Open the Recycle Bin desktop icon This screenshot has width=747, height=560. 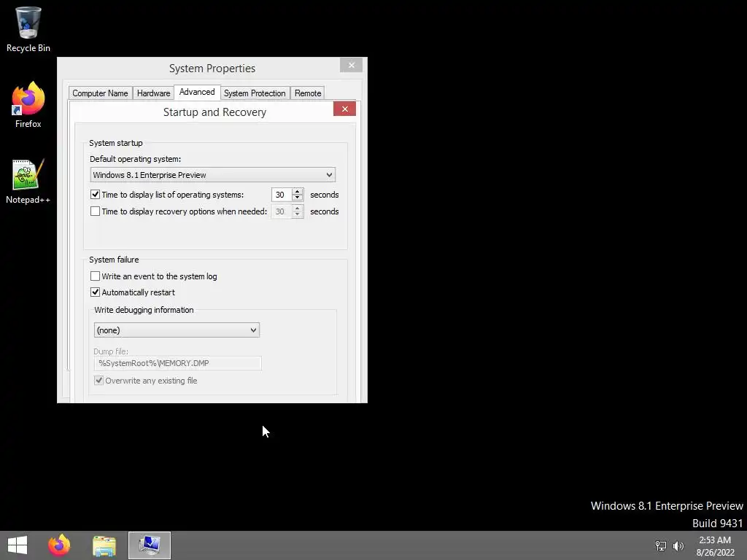coord(28,28)
